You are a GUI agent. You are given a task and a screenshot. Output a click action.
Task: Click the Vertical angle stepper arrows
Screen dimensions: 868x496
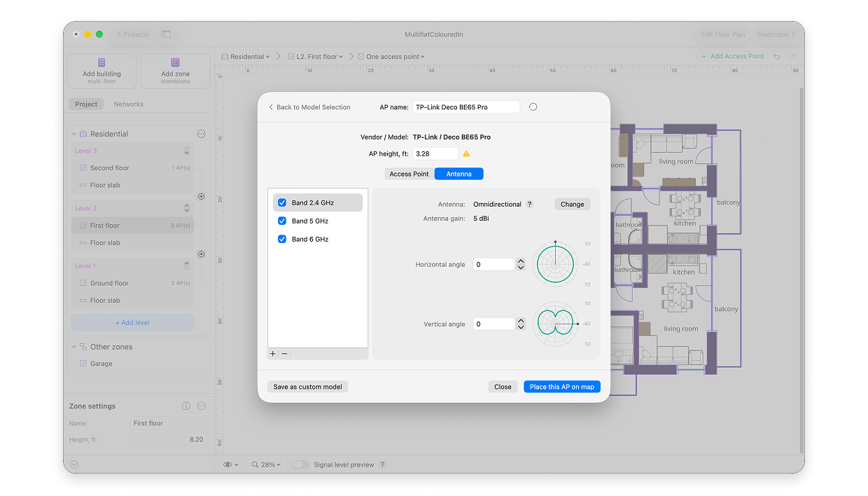[x=520, y=324]
